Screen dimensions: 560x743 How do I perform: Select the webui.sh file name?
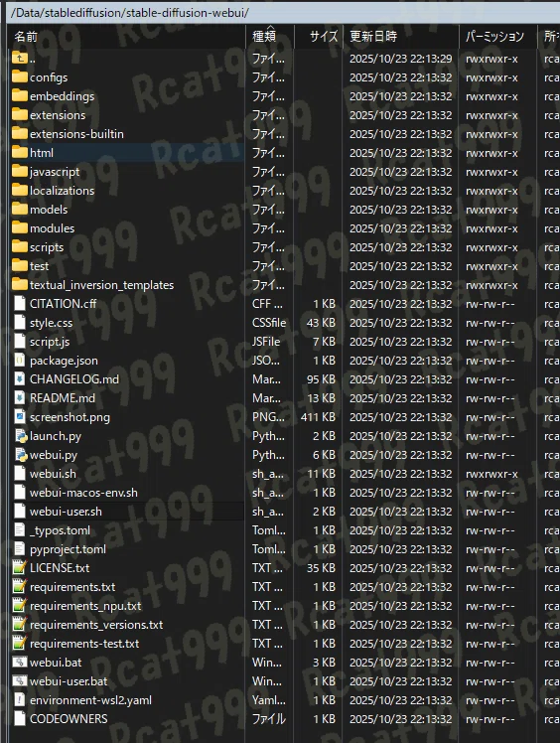click(53, 474)
